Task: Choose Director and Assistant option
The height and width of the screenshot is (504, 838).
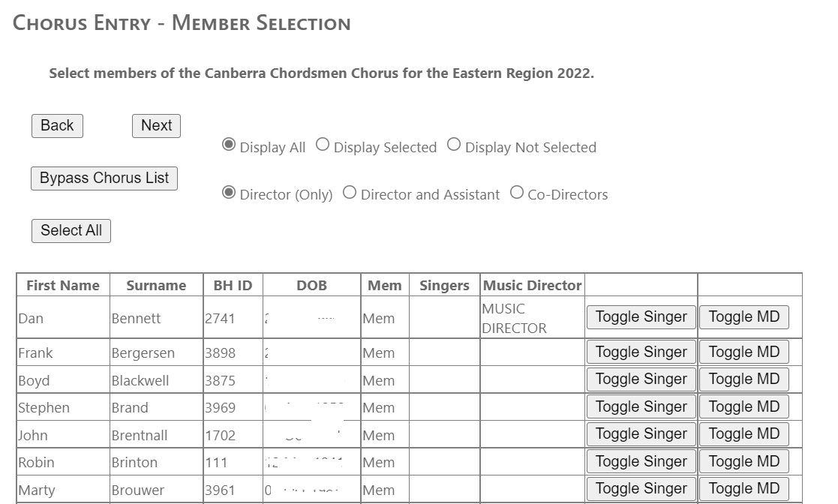Action: (x=350, y=193)
